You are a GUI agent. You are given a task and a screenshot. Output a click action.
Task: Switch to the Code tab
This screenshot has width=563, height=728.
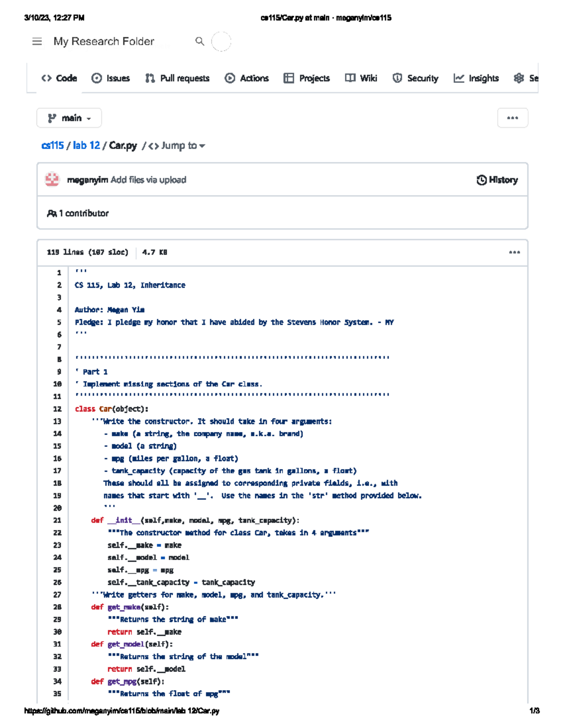click(59, 78)
